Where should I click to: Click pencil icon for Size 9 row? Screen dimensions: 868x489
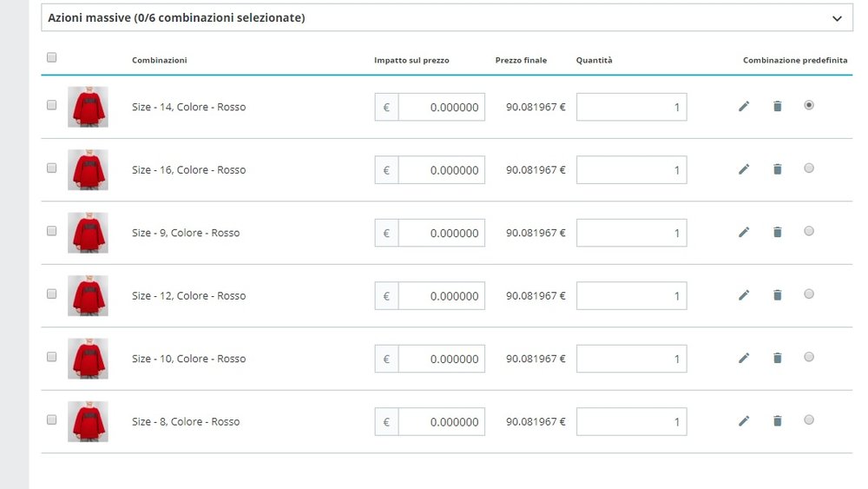click(743, 232)
